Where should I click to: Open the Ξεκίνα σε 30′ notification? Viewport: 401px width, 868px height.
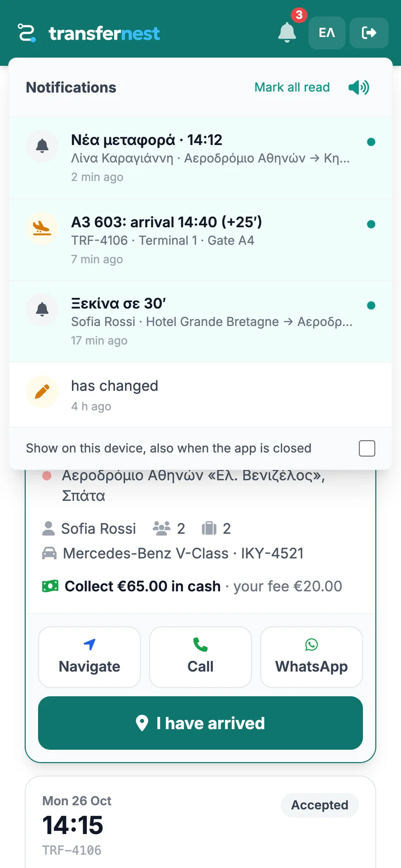click(200, 321)
